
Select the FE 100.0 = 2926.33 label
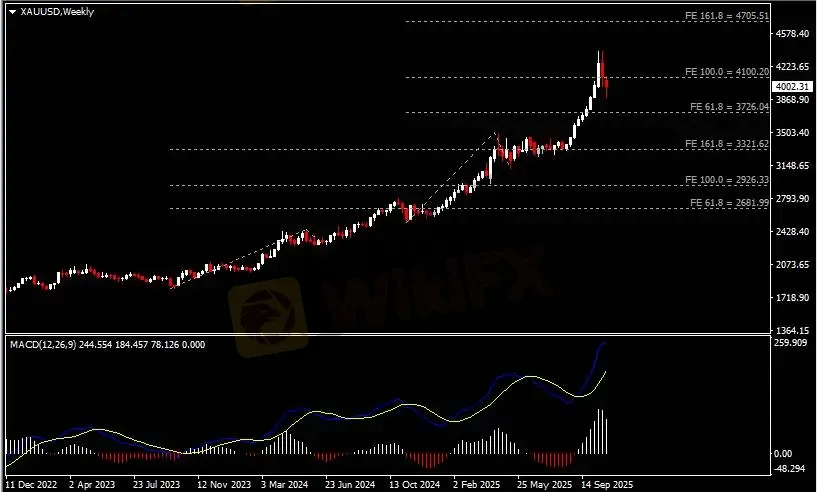(727, 180)
